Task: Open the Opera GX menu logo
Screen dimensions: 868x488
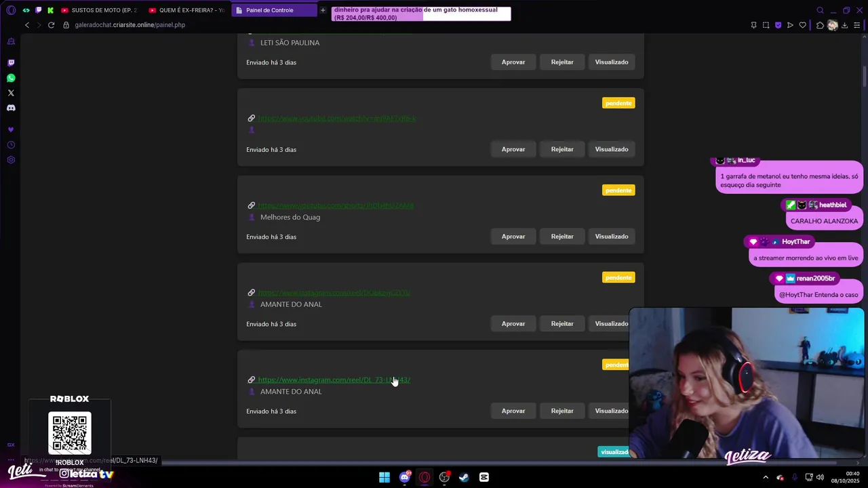Action: (11, 10)
